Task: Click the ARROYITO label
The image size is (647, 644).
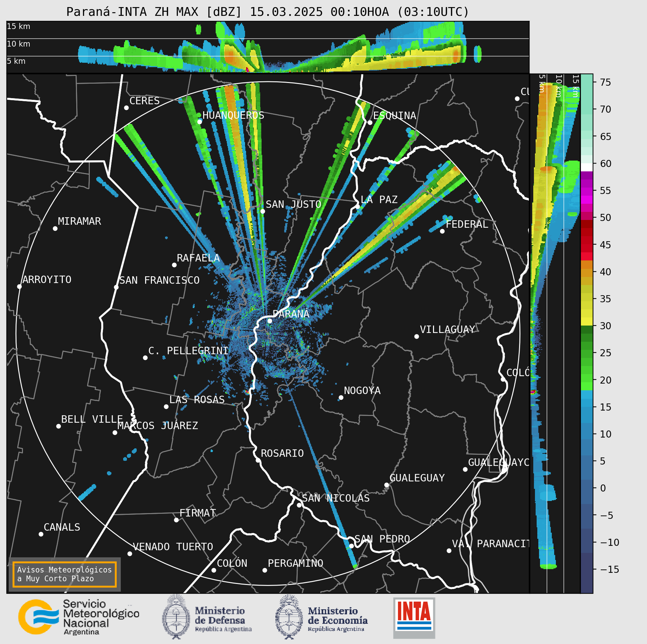Action: click(47, 279)
